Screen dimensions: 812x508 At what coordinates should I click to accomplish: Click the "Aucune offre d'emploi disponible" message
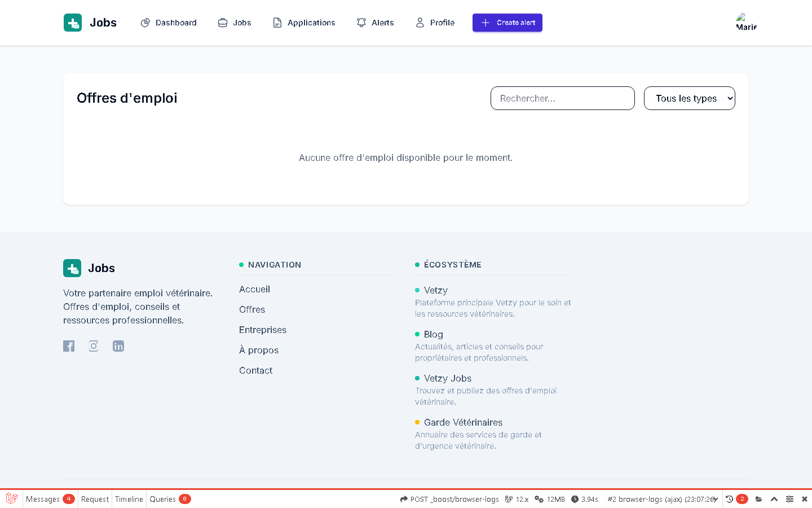point(405,157)
